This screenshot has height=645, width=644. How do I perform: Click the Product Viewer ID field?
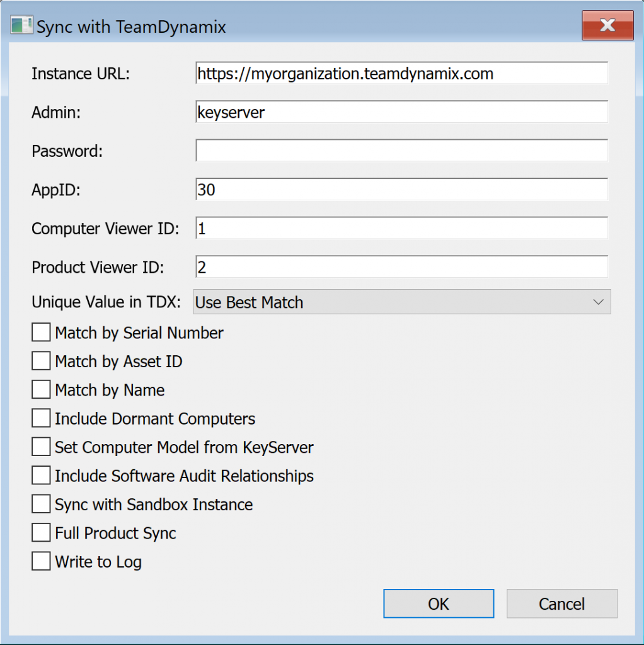pos(401,267)
